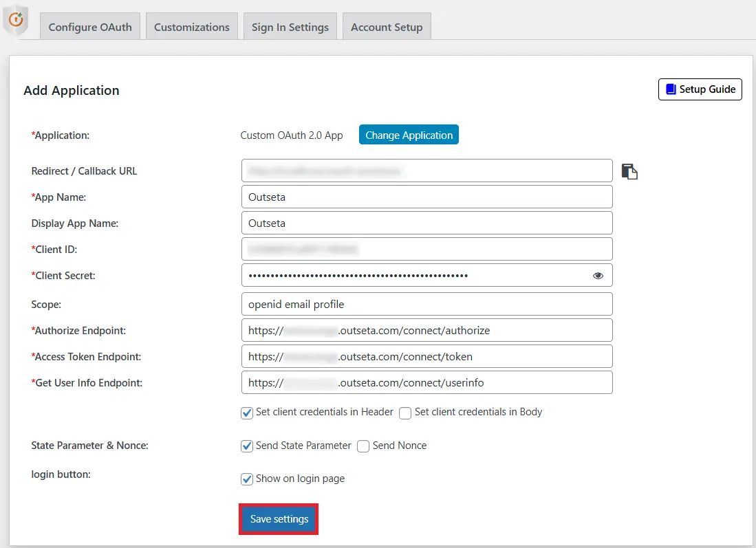This screenshot has width=756, height=548.
Task: Toggle Show on login page checkbox
Action: coord(247,479)
